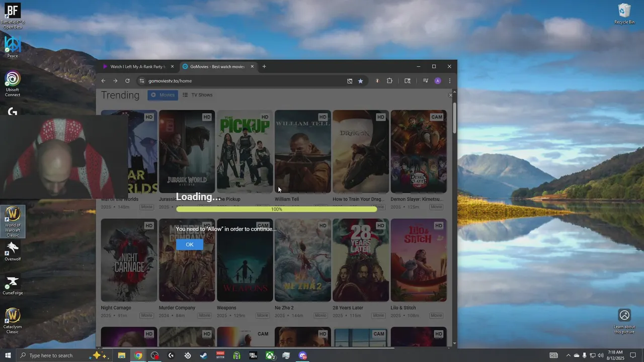Open The Pickup movie poster
644x362 pixels.
point(245,151)
